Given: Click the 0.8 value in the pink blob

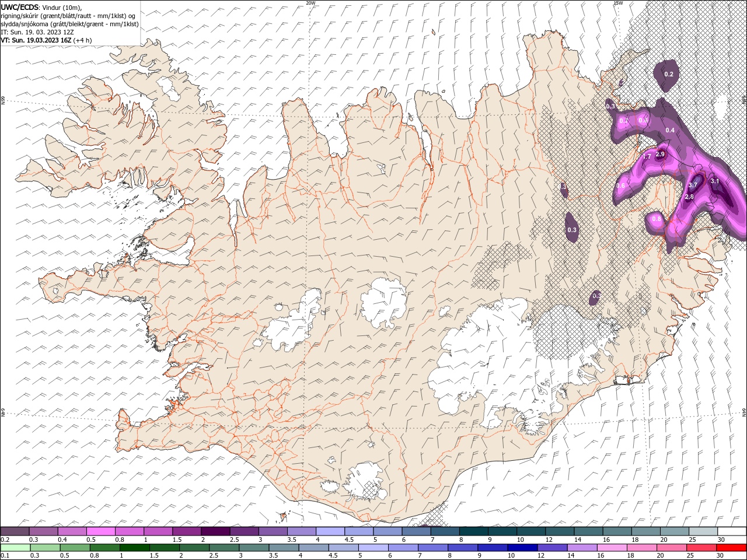Looking at the screenshot, I should point(657,219).
